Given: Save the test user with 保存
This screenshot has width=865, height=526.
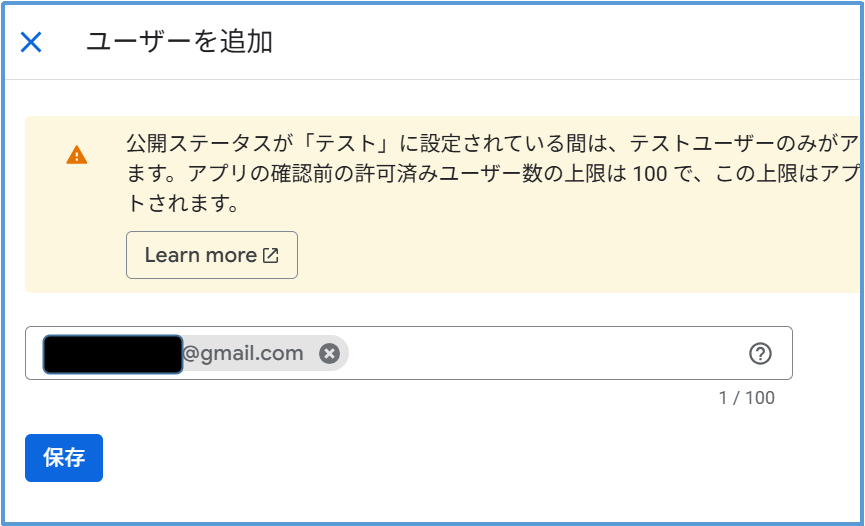Looking at the screenshot, I should pyautogui.click(x=64, y=458).
